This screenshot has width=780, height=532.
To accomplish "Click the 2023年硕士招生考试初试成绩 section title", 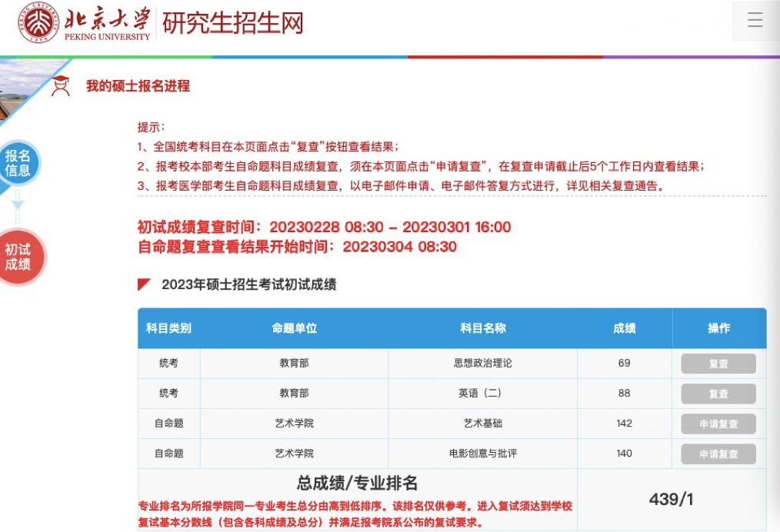I will point(248,284).
